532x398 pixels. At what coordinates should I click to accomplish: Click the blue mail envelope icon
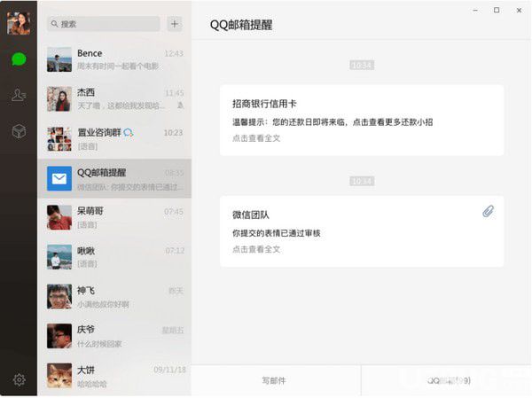click(59, 178)
